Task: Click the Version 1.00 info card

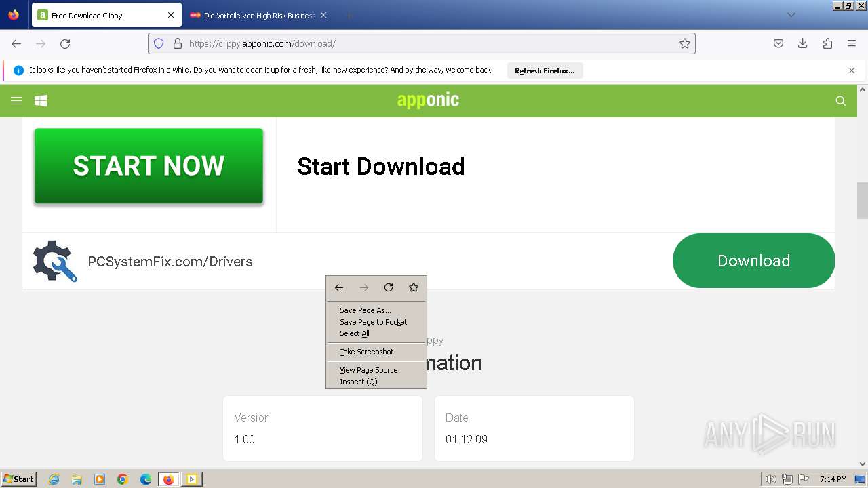Action: coord(323,428)
